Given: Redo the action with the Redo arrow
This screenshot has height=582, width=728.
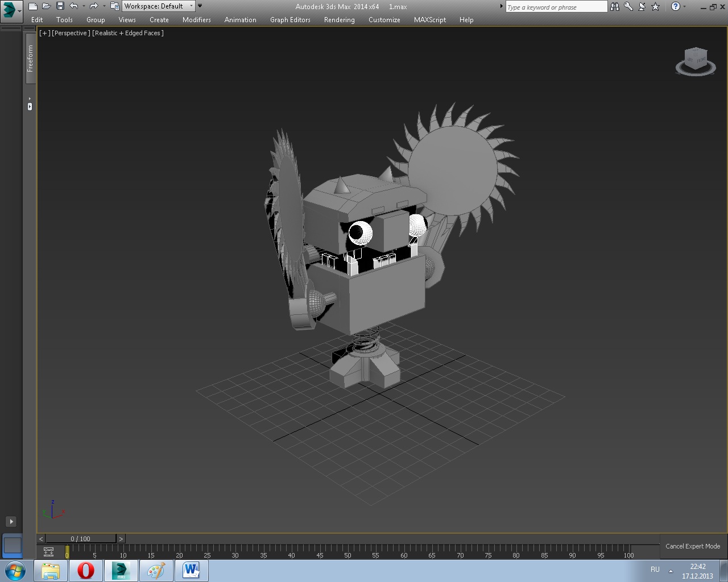Looking at the screenshot, I should point(94,6).
